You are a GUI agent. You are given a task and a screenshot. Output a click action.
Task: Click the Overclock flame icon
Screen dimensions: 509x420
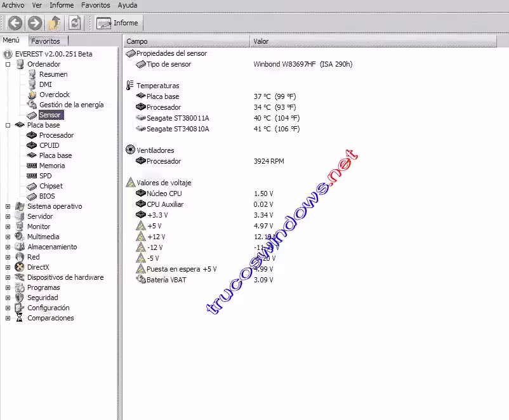pyautogui.click(x=32, y=95)
